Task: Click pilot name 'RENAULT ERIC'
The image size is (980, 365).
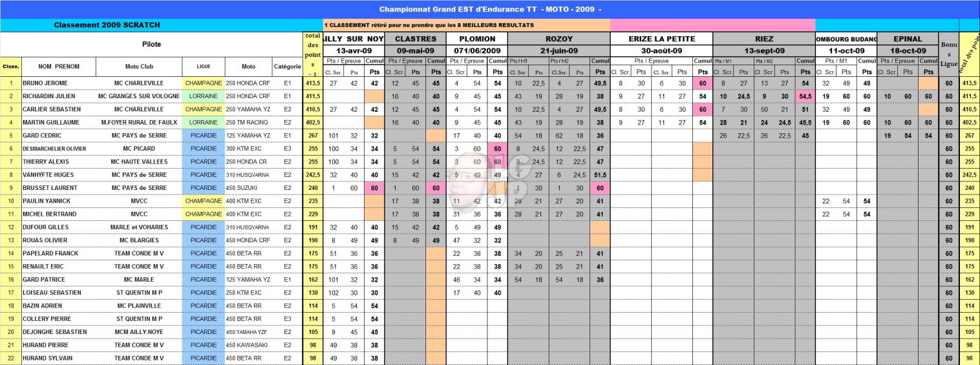Action: tap(44, 266)
